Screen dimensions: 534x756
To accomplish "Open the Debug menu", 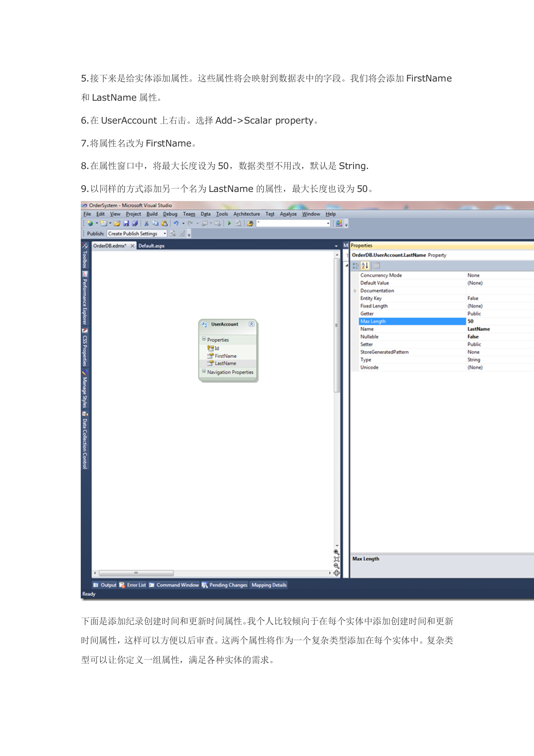I will point(170,214).
